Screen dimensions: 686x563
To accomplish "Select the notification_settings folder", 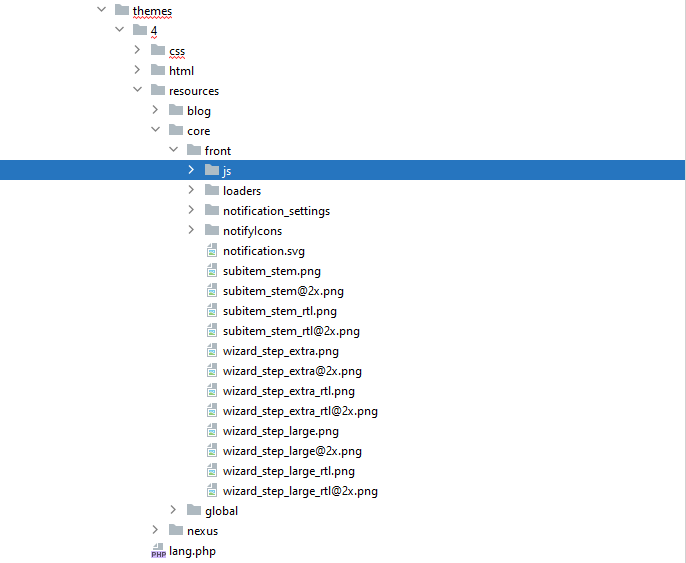I will (x=276, y=211).
